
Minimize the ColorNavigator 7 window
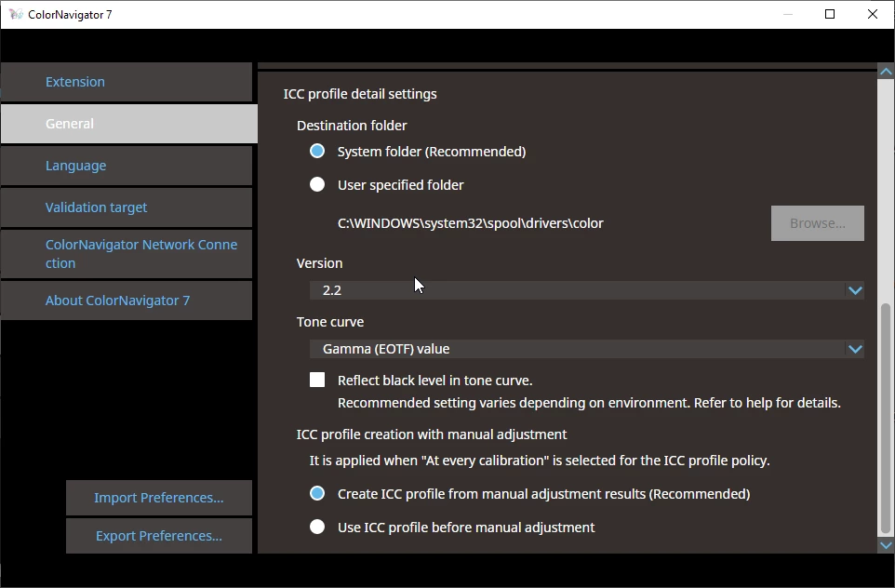788,14
